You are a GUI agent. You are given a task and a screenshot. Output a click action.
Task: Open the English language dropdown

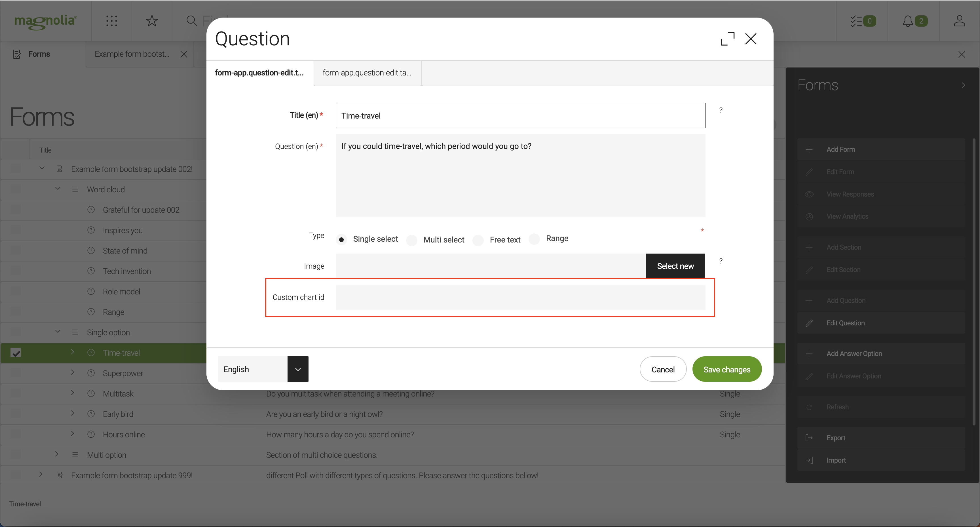(298, 369)
